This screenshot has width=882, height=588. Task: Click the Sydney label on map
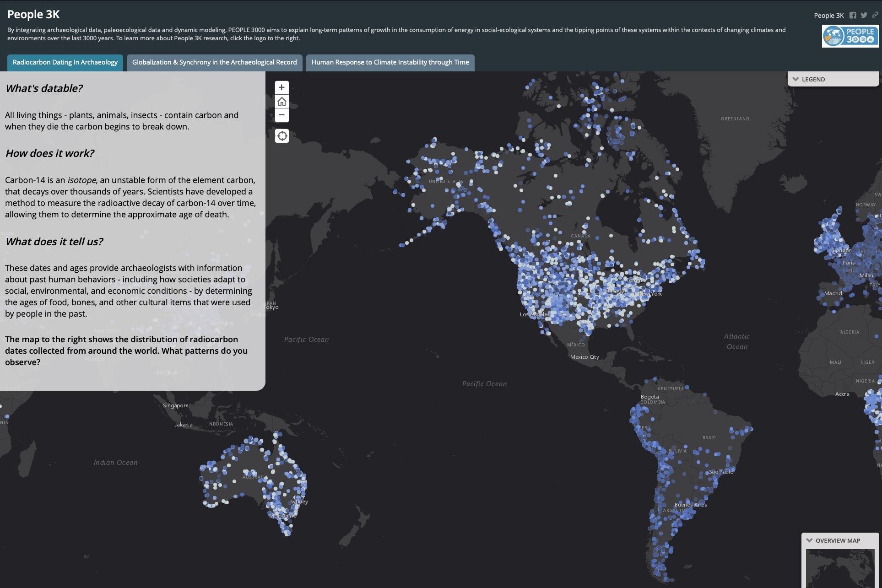click(x=299, y=502)
